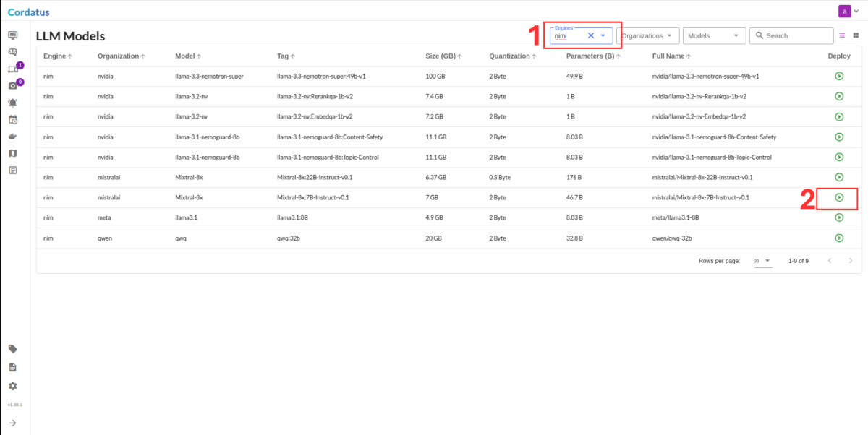This screenshot has height=435, width=868.
Task: Open the map icon in sidebar
Action: (x=12, y=153)
